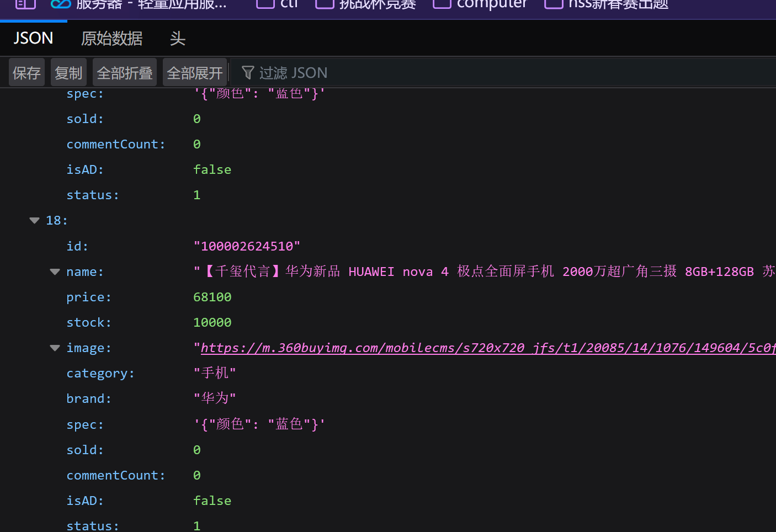Expand all with 全部展开
The width and height of the screenshot is (776, 532).
[x=195, y=72]
